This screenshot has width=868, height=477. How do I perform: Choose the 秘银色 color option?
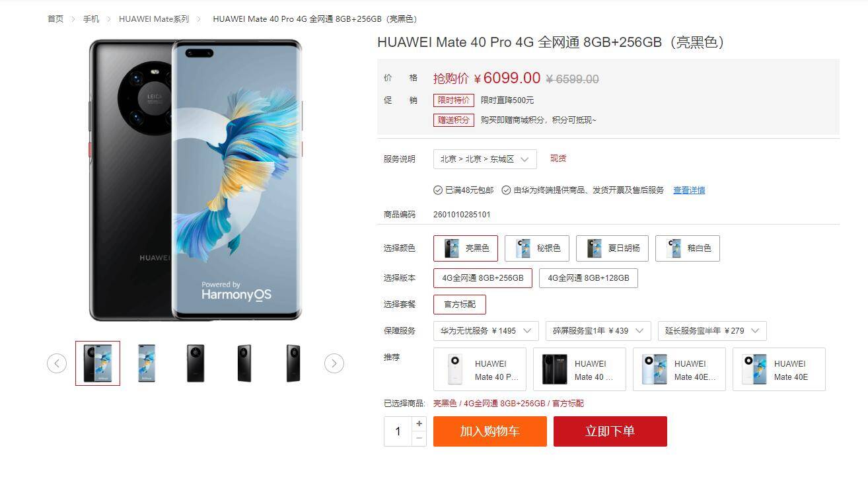tap(537, 248)
